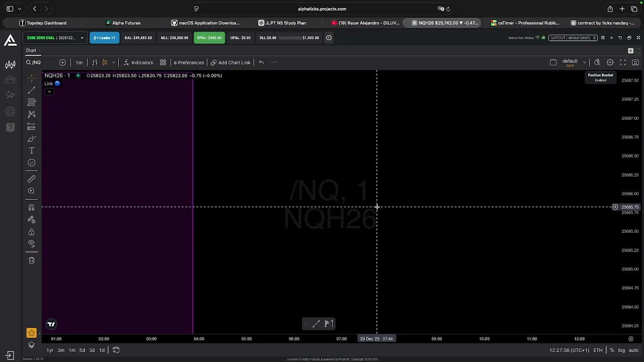644x362 pixels.
Task: Click the blue Link color dot
Action: tap(57, 83)
